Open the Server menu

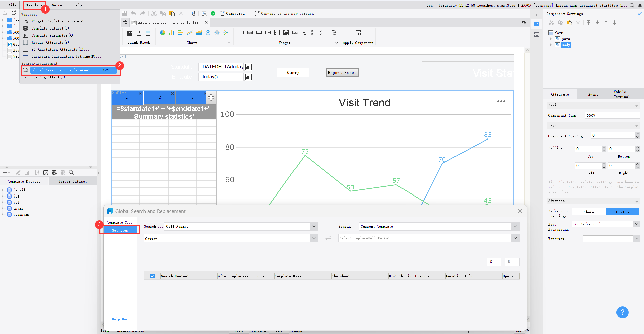click(58, 5)
